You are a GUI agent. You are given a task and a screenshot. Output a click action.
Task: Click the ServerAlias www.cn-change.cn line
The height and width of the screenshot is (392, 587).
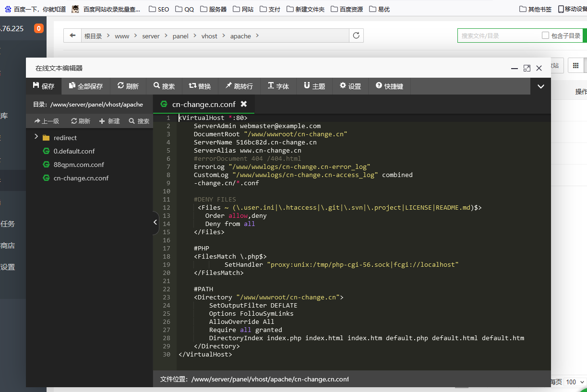248,150
